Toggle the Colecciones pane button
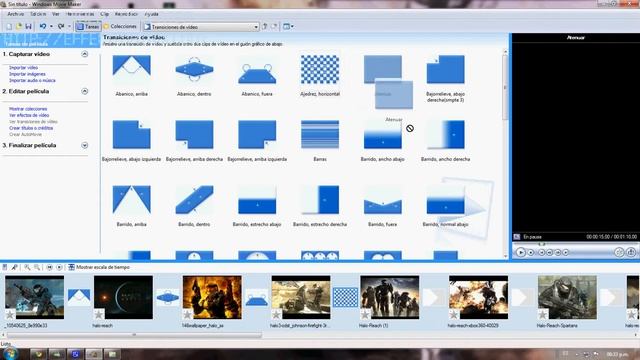Image resolution: width=640 pixels, height=360 pixels. [120, 27]
